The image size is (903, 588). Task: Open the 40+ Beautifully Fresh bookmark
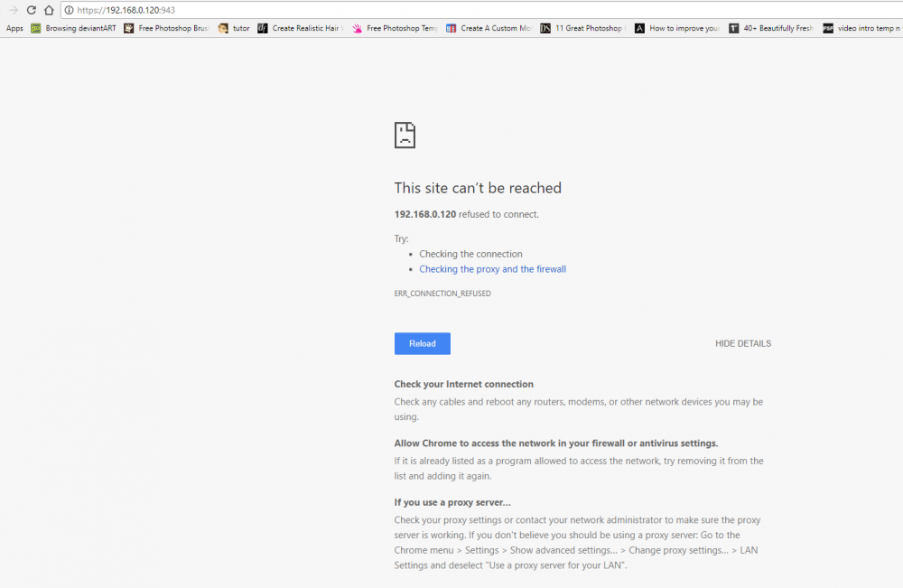point(778,28)
